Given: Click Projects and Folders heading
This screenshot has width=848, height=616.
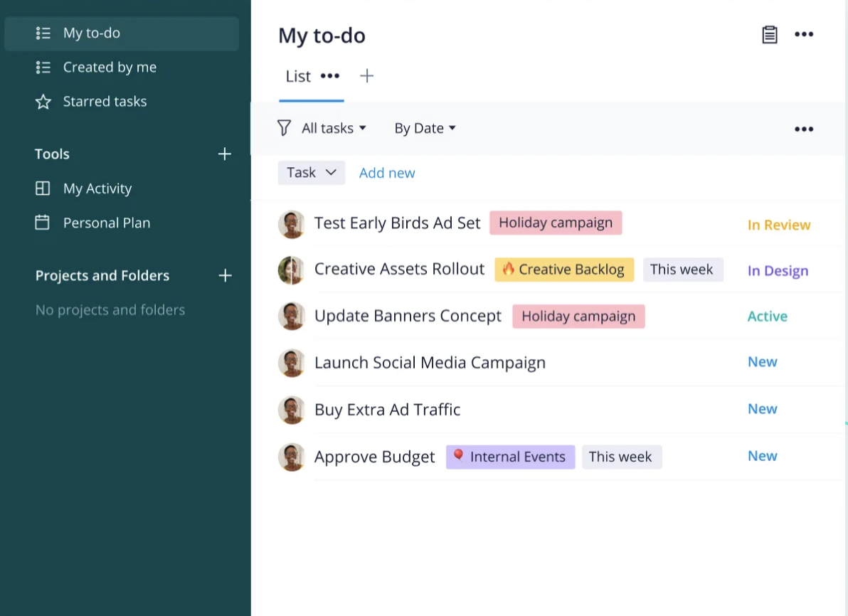Looking at the screenshot, I should 102,276.
